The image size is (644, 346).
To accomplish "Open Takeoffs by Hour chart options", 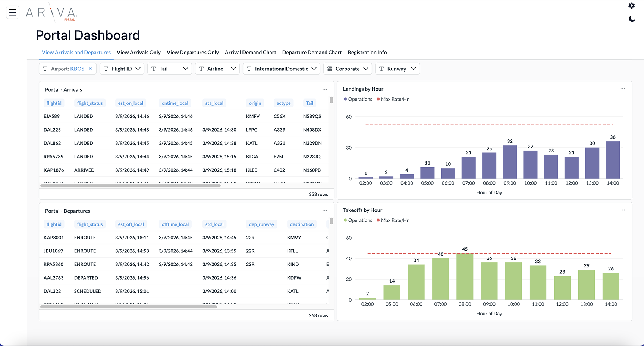I will (622, 210).
